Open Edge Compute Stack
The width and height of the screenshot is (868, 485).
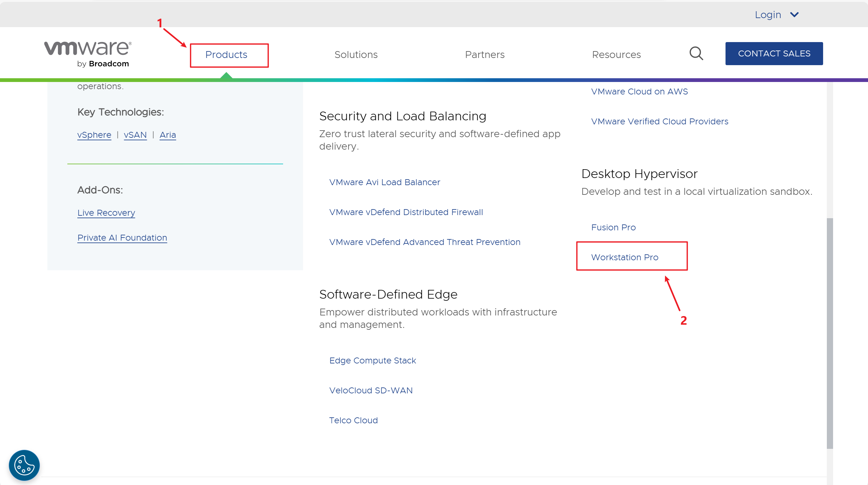[x=372, y=361]
